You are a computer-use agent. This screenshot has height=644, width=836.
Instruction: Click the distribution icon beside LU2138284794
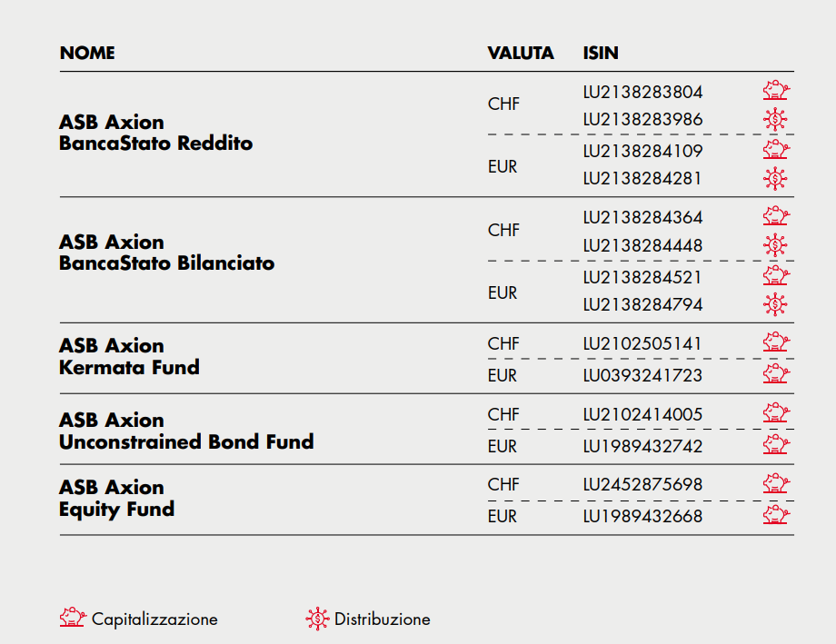(x=775, y=304)
